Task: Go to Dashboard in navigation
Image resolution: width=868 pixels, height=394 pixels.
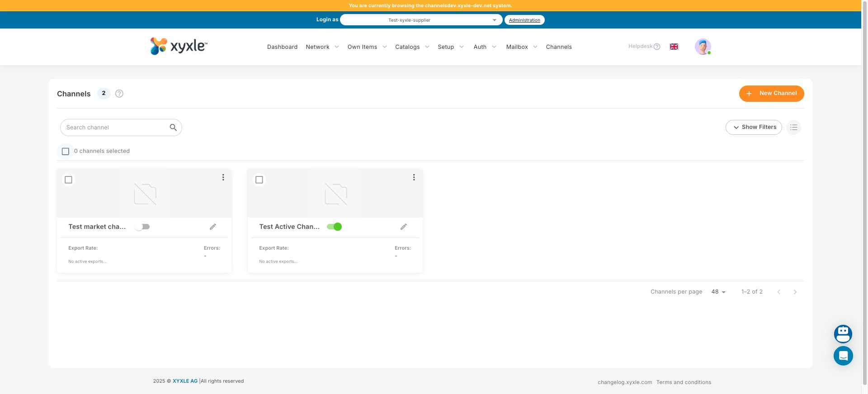Action: click(x=282, y=47)
